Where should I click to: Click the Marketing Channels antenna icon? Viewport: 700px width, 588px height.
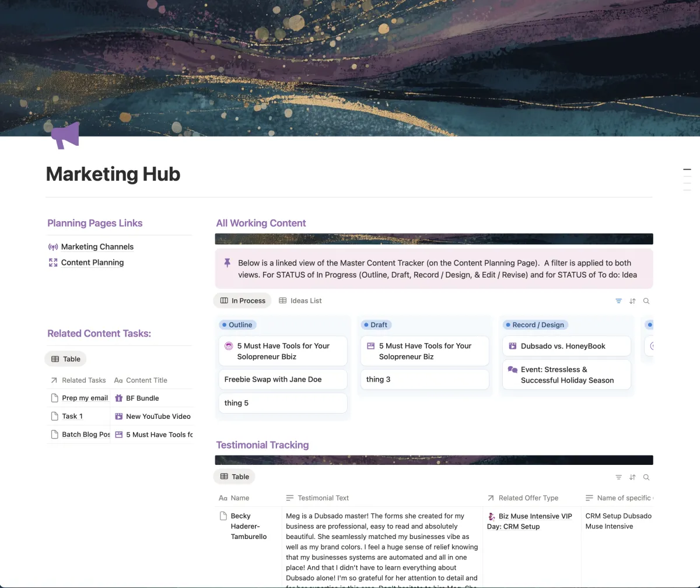click(53, 247)
